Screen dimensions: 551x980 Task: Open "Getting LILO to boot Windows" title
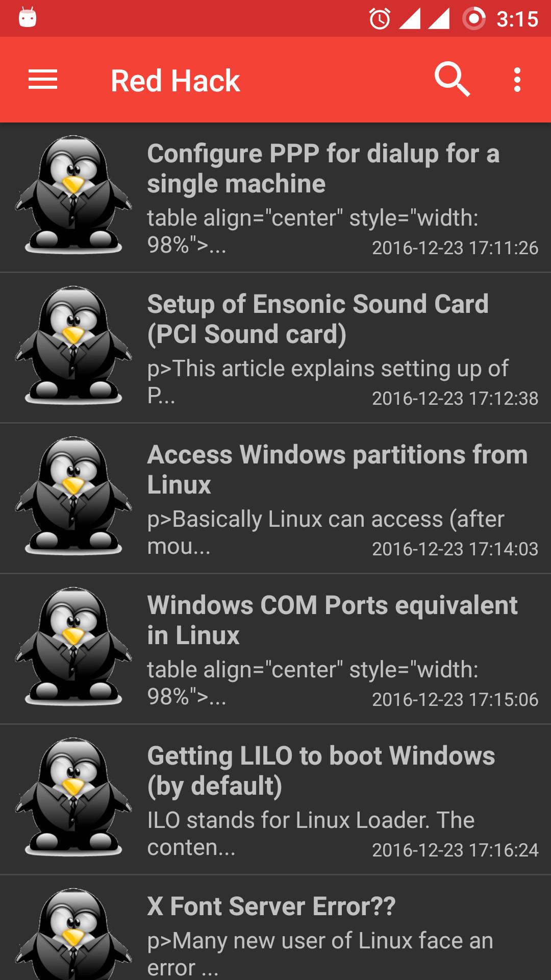(321, 771)
